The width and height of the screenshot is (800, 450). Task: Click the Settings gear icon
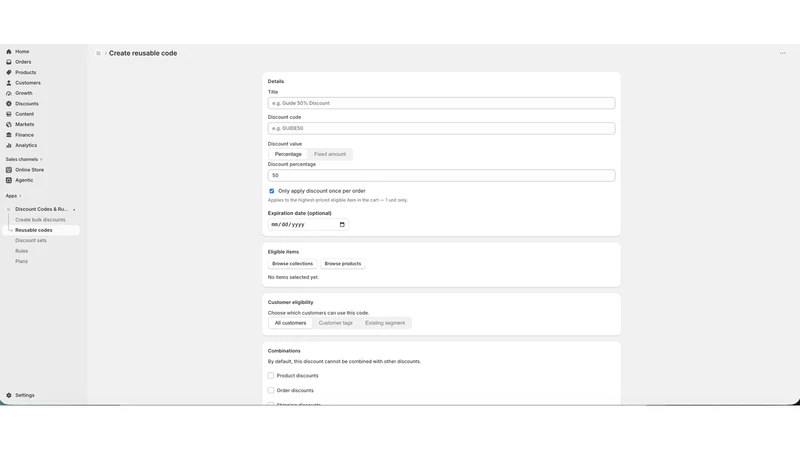(x=9, y=395)
